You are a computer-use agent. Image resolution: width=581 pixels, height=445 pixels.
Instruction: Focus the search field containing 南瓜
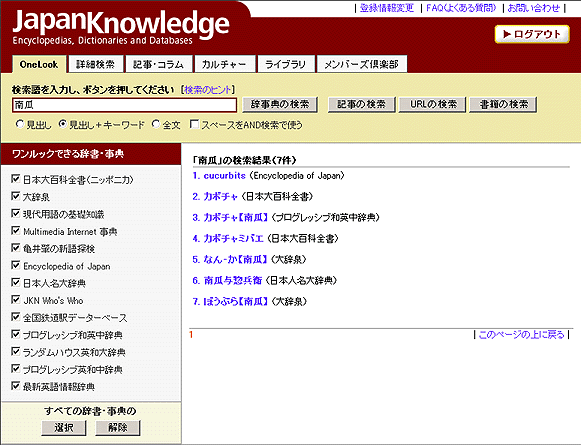click(124, 105)
